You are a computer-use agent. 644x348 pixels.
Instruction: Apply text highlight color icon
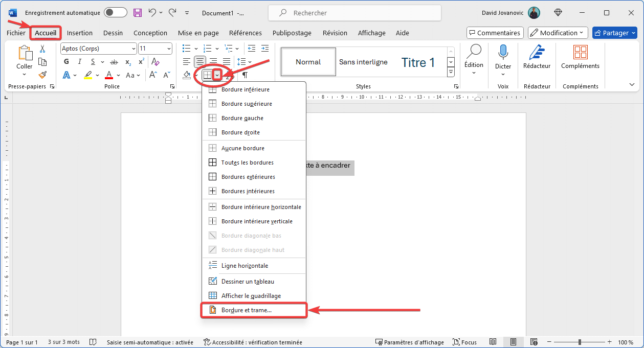[88, 75]
